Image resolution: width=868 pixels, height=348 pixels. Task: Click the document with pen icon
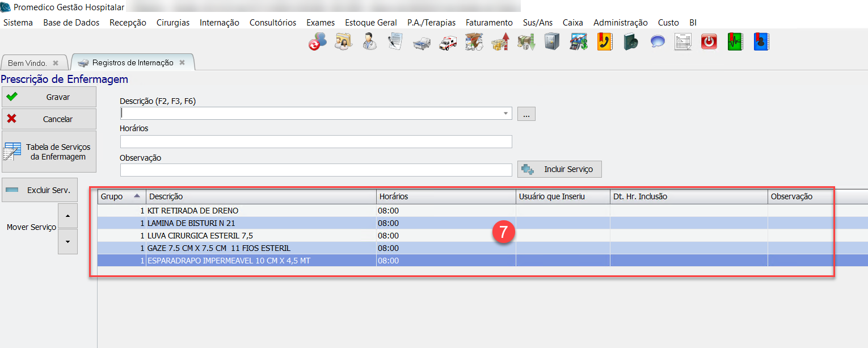[395, 42]
